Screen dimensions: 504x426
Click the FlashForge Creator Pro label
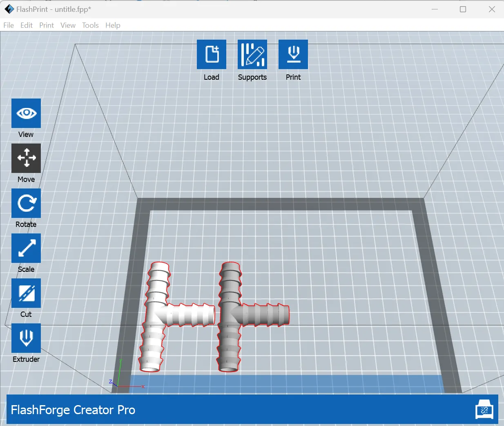tap(73, 410)
